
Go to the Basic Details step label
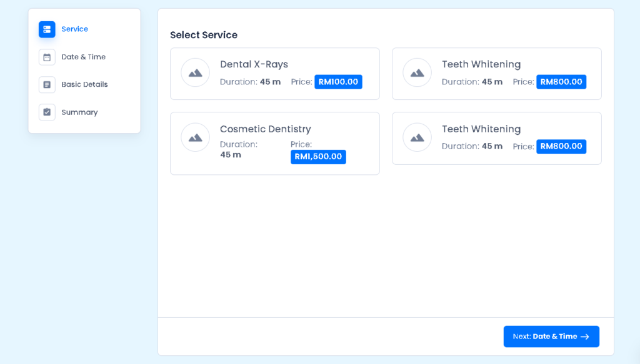84,84
